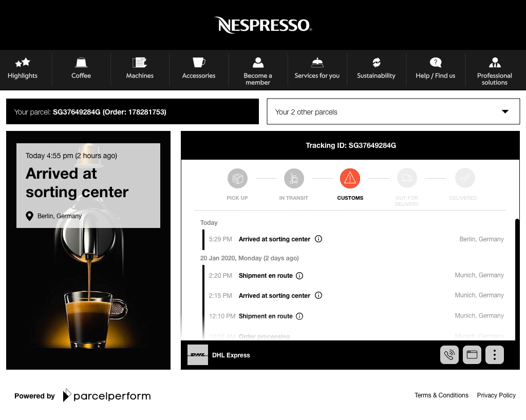
Task: Click the Services for you label
Action: (317, 76)
